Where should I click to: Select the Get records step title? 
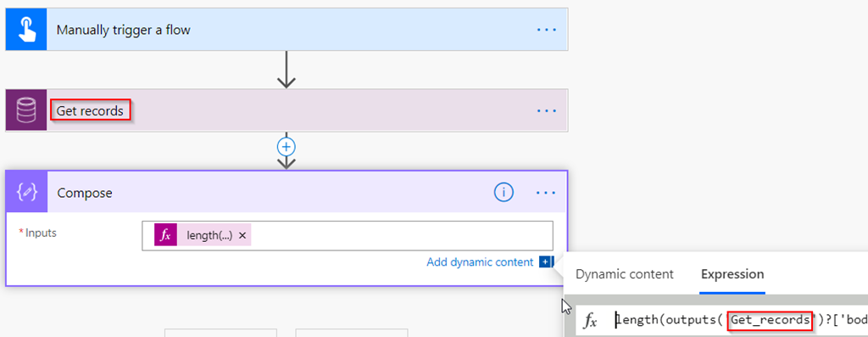pos(90,111)
